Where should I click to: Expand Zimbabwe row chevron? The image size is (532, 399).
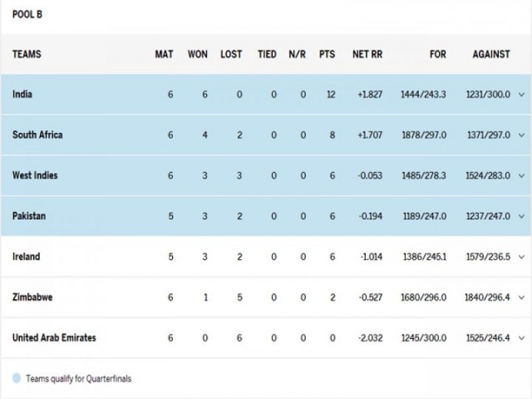pos(522,298)
